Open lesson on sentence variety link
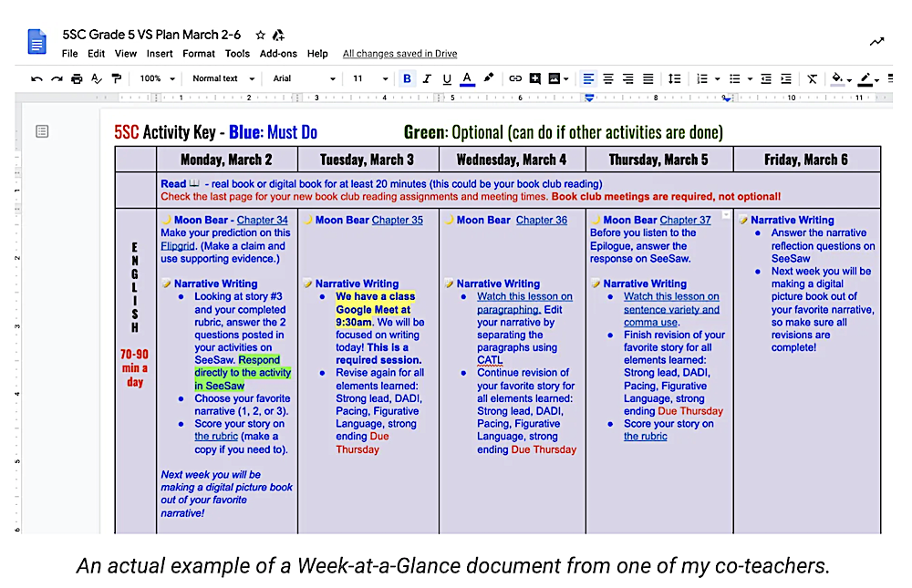912x588 pixels. [671, 309]
